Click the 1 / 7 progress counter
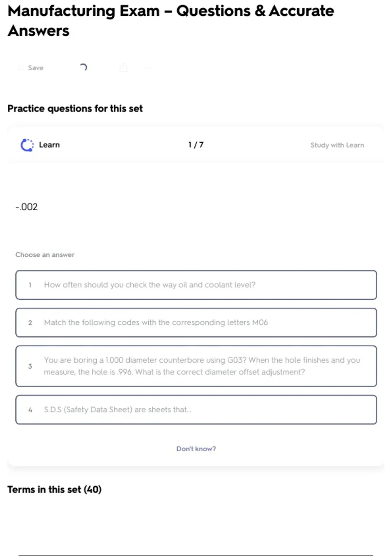 tap(196, 145)
